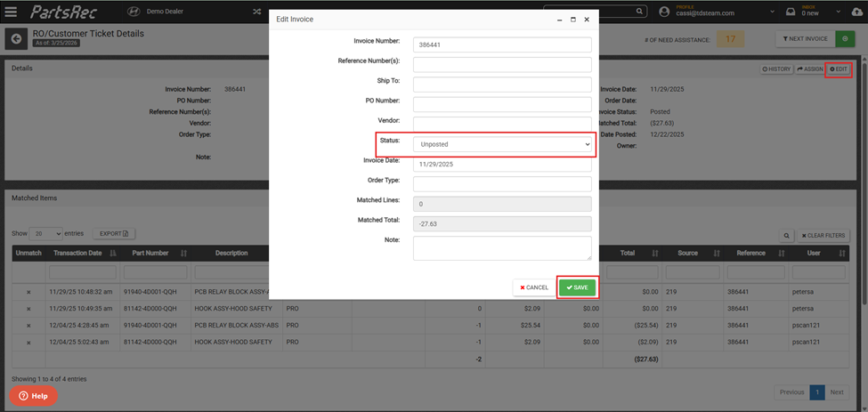Sort by Part Number column
The width and height of the screenshot is (868, 412).
156,254
